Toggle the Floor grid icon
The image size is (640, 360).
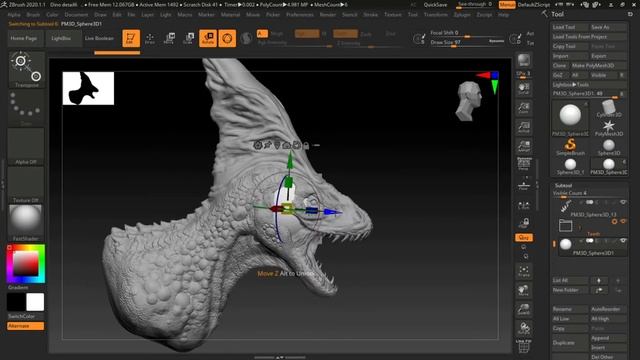pyautogui.click(x=524, y=184)
